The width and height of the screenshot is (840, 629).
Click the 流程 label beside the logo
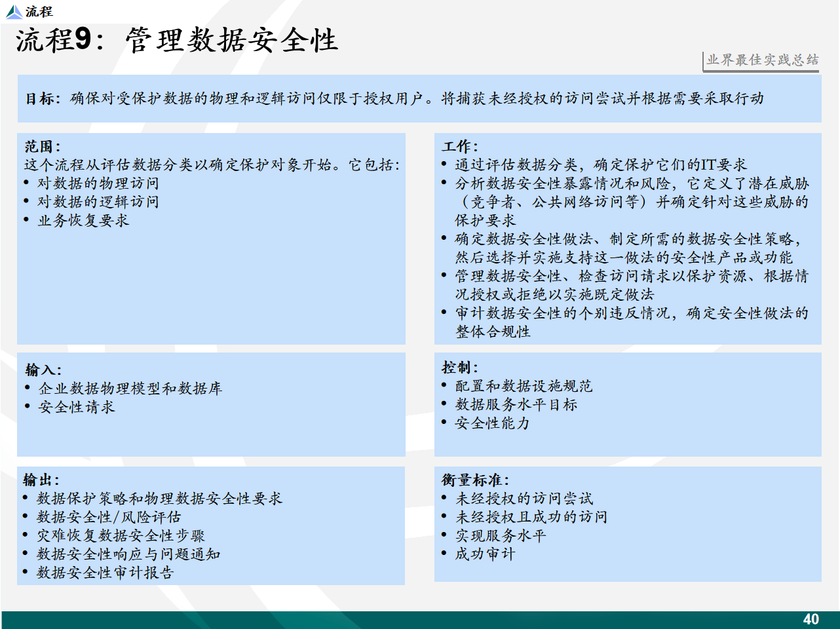[x=39, y=12]
